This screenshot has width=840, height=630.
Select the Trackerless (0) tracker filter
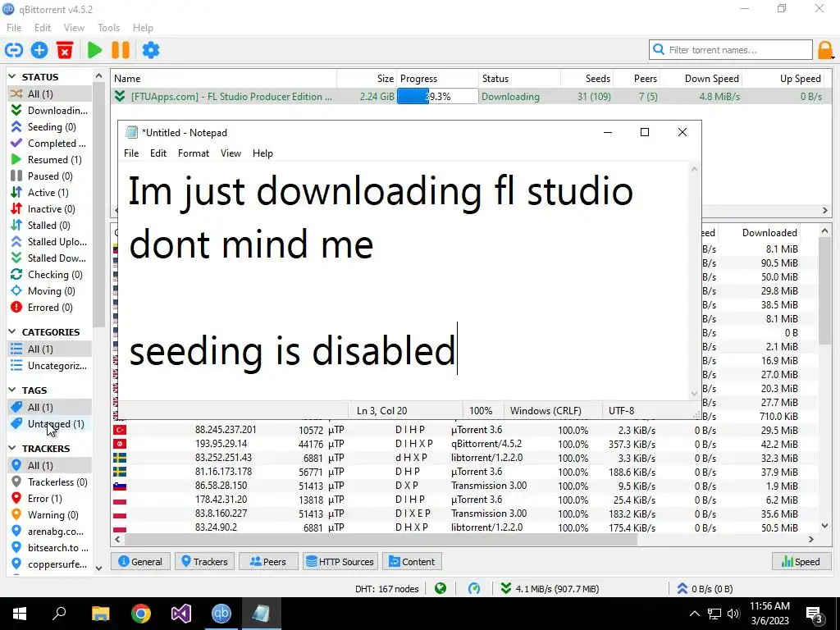coord(49,482)
